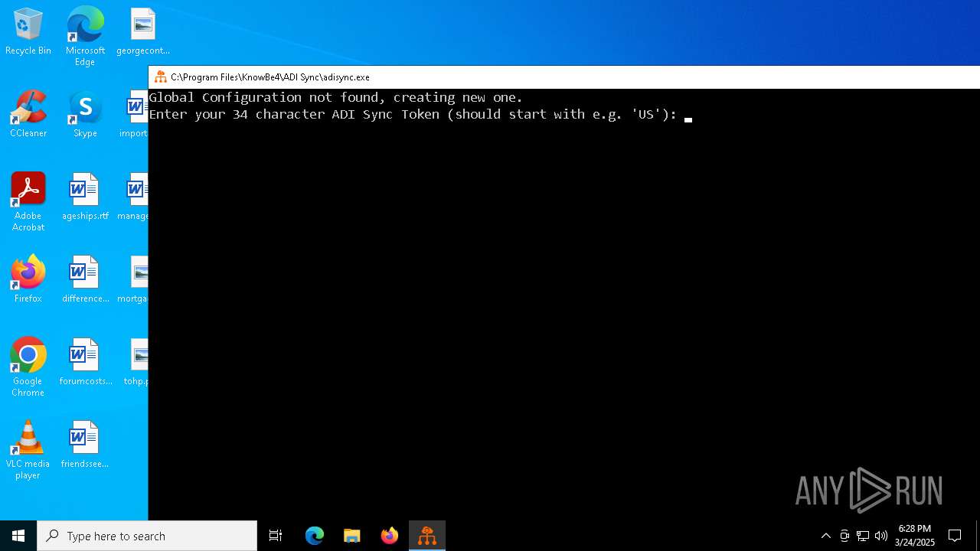Launch the Skype desktop shortcut
Image resolution: width=980 pixels, height=551 pixels.
click(85, 115)
